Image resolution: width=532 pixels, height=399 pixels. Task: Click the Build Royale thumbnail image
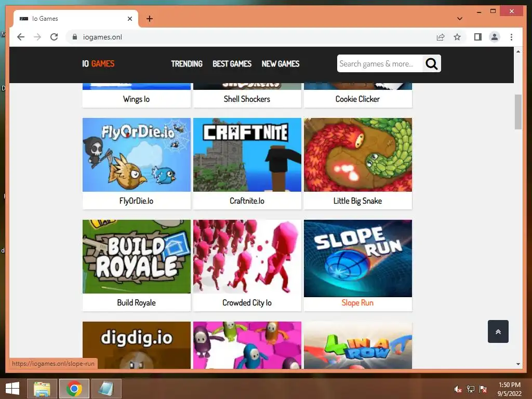(x=137, y=257)
